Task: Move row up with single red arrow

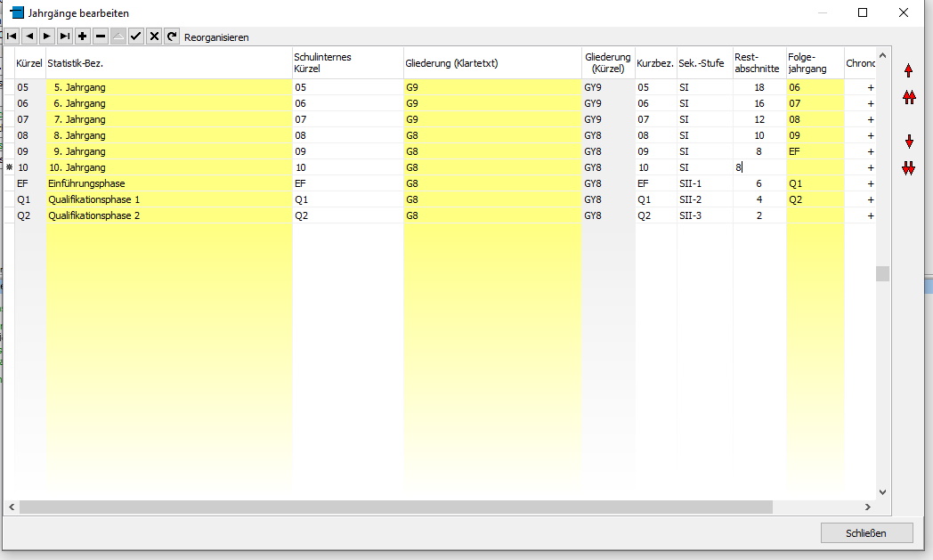Action: tap(909, 71)
